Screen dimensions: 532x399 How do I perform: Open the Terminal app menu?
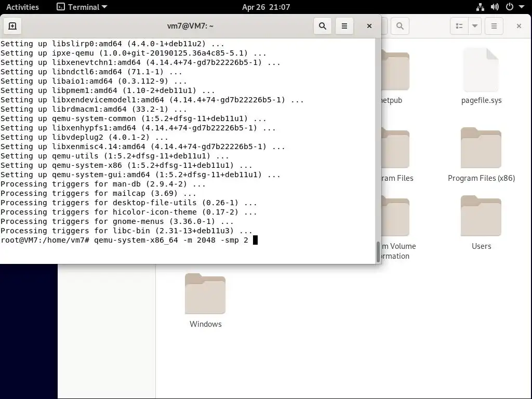click(x=82, y=7)
